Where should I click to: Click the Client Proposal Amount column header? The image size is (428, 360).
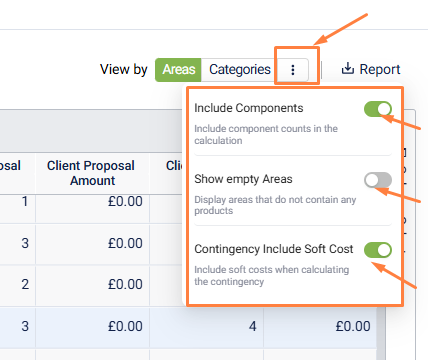point(91,173)
